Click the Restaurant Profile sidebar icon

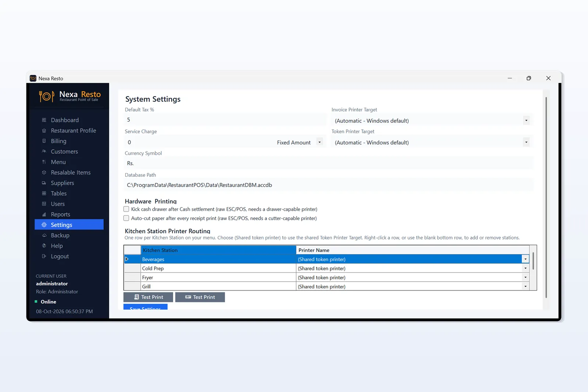pos(44,131)
